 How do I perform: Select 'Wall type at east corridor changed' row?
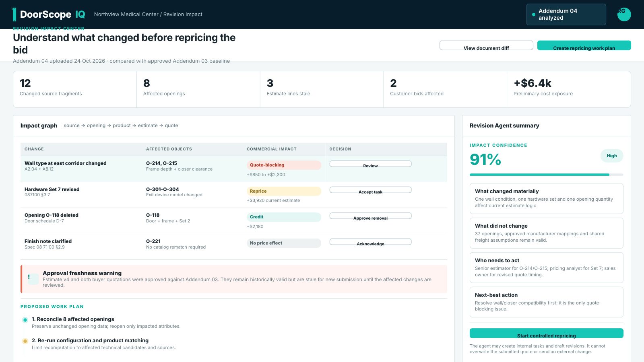(234, 169)
